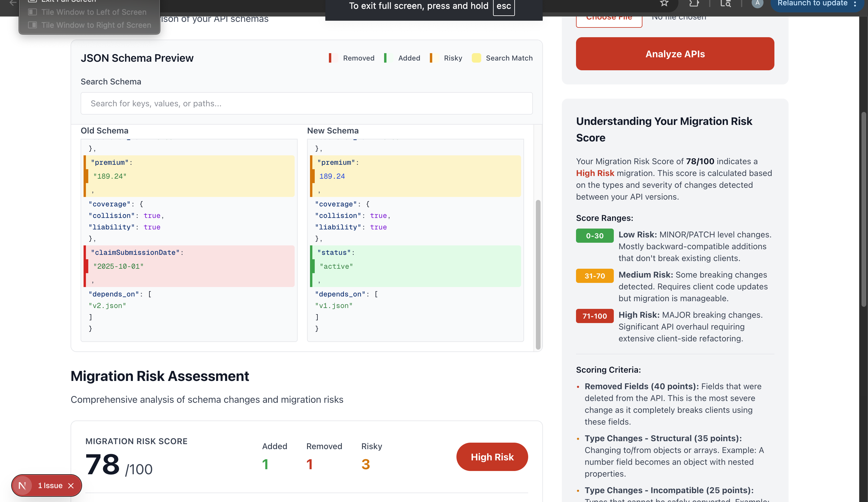Click the High Risk badge button

pos(492,457)
